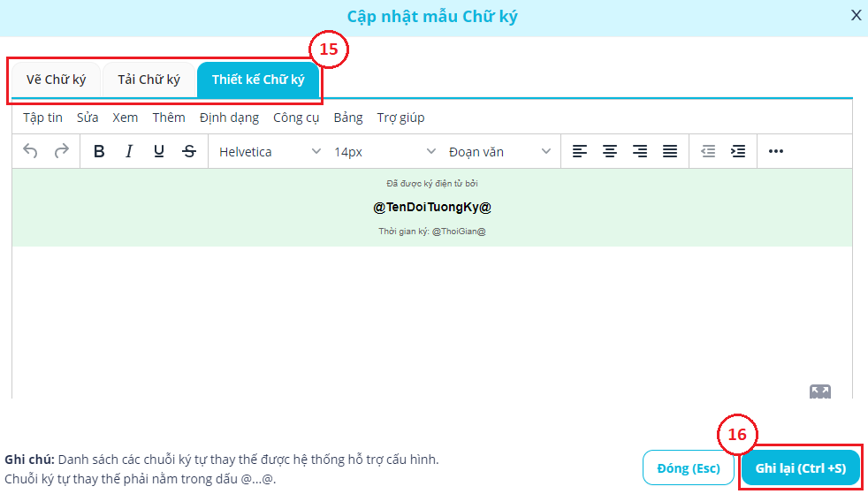Screen dimensions: 868x494
Task: Align text to the left
Action: pyautogui.click(x=580, y=151)
